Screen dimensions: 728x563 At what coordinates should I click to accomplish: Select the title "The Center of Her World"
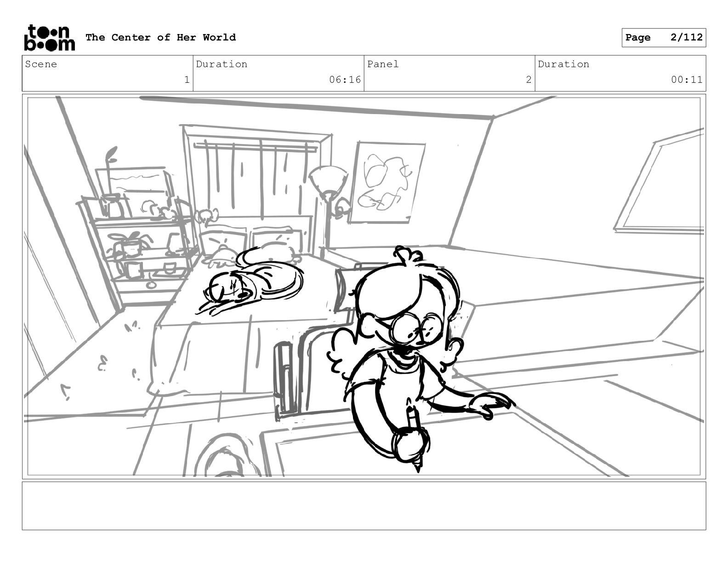coord(160,37)
